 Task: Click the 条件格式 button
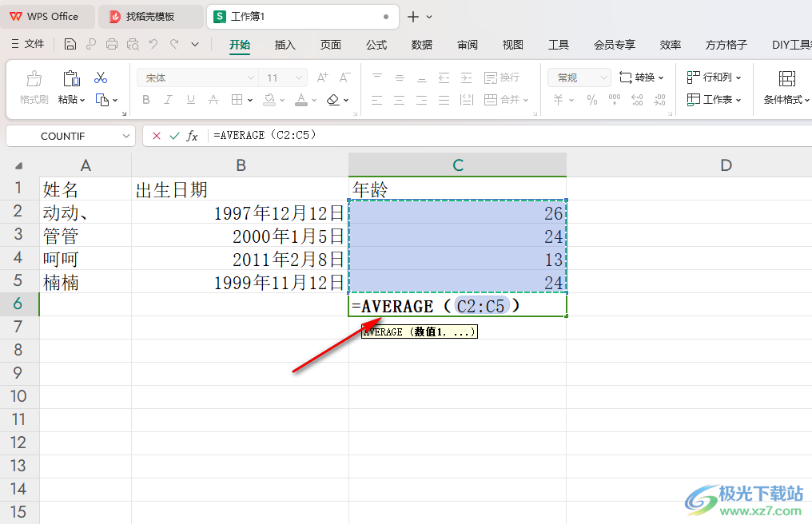pyautogui.click(x=786, y=87)
